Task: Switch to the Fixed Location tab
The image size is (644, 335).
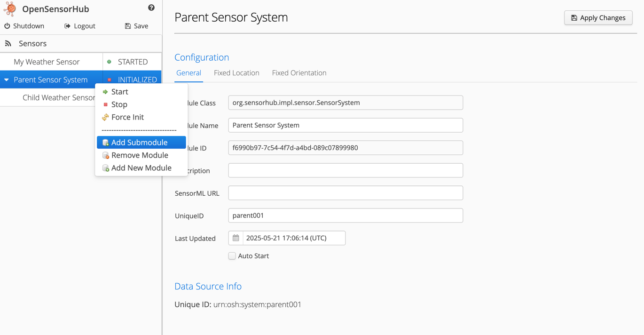Action: coord(236,73)
